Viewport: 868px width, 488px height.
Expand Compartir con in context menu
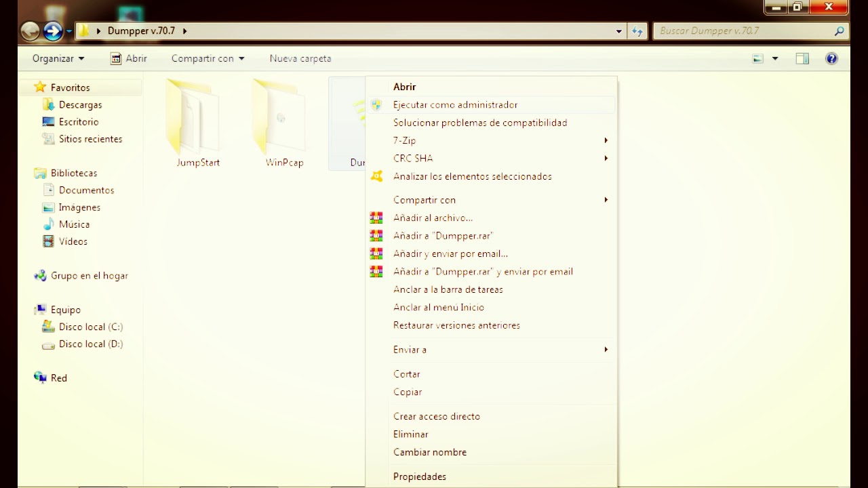(491, 200)
